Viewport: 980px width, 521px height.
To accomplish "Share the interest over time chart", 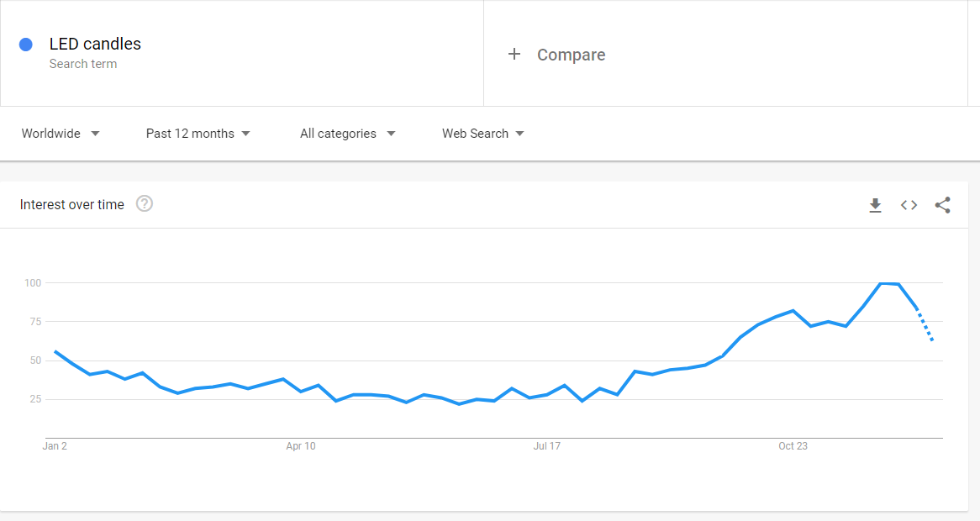I will 942,205.
